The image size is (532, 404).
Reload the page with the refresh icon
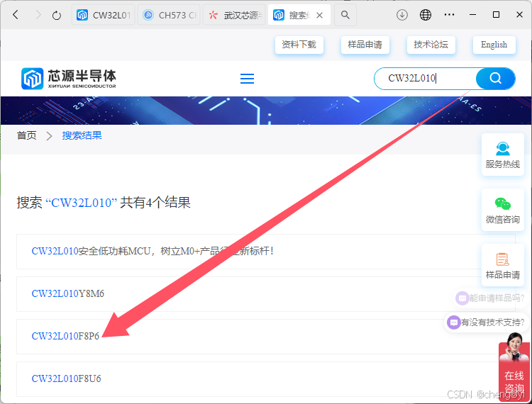pyautogui.click(x=57, y=16)
